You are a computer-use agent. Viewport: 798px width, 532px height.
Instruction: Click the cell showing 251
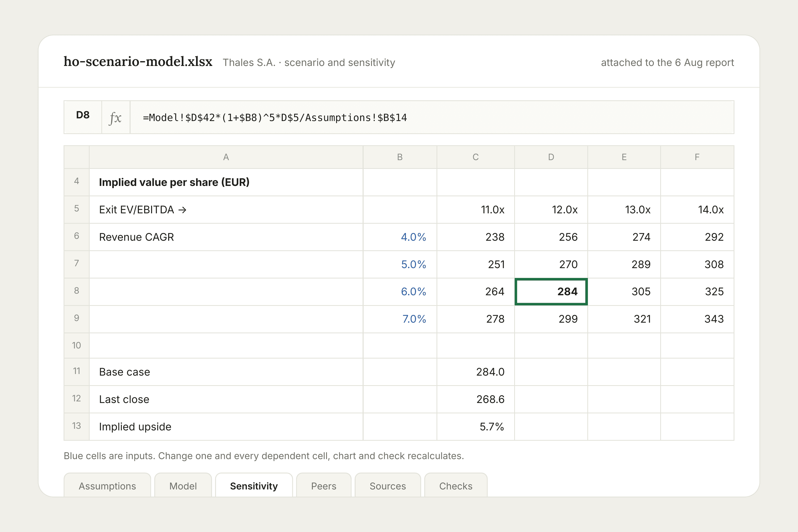[x=476, y=264]
